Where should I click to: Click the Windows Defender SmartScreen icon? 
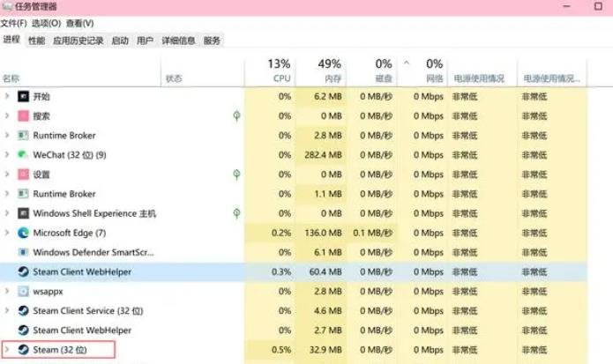[x=24, y=252]
